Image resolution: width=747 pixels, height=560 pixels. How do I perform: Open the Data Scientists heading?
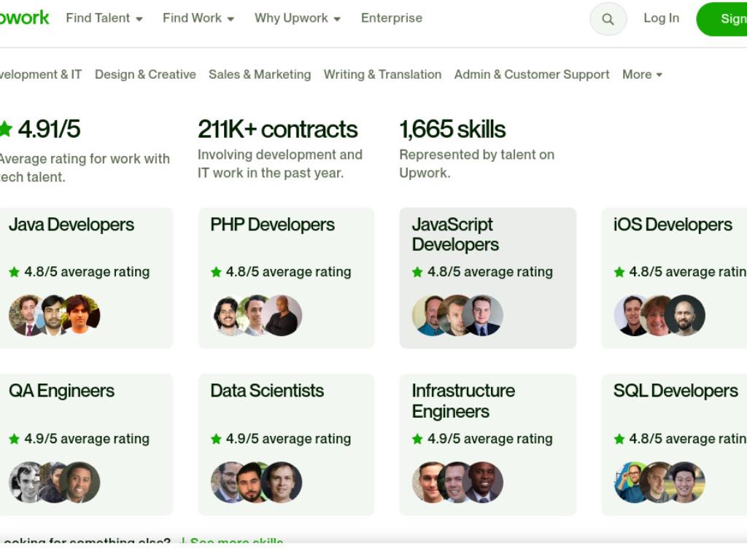tap(267, 391)
